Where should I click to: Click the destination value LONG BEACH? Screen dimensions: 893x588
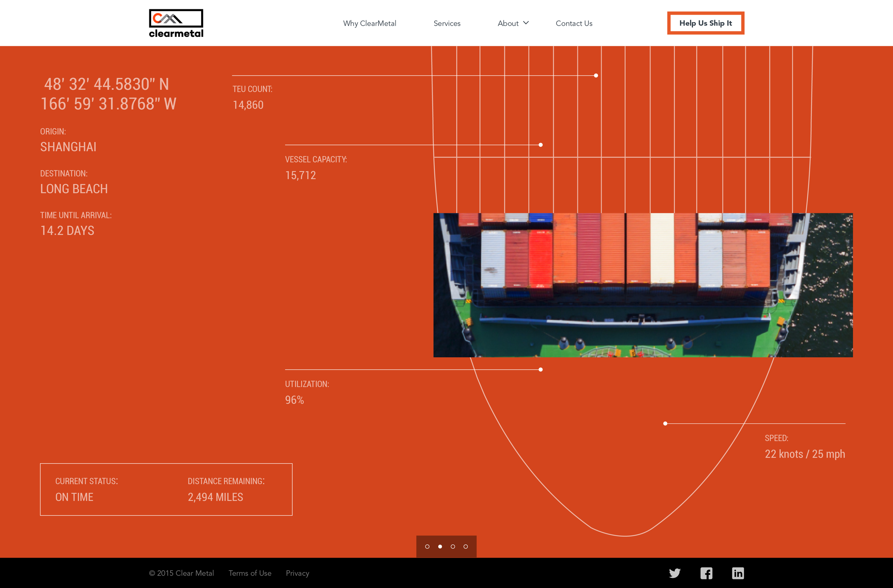(74, 189)
